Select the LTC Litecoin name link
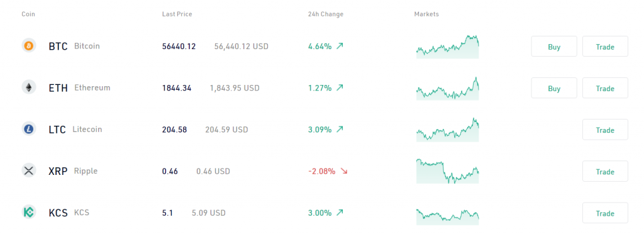The image size is (644, 234). (x=75, y=130)
